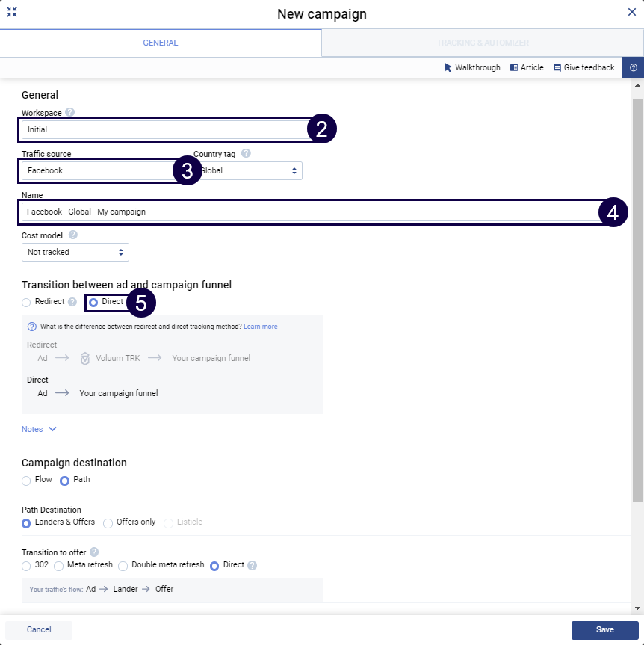Expand the Notes section

[39, 429]
